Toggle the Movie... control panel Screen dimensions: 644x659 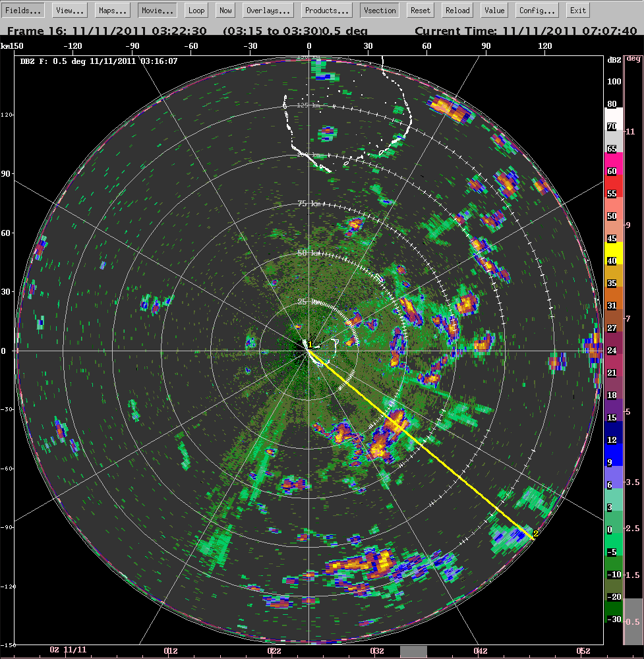[157, 11]
